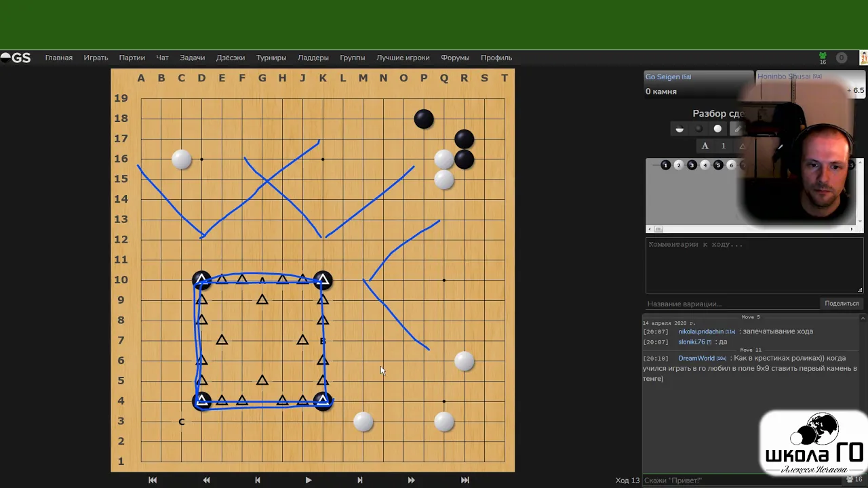This screenshot has width=868, height=488.
Task: Open Лучшие игроки page
Action: (x=403, y=58)
